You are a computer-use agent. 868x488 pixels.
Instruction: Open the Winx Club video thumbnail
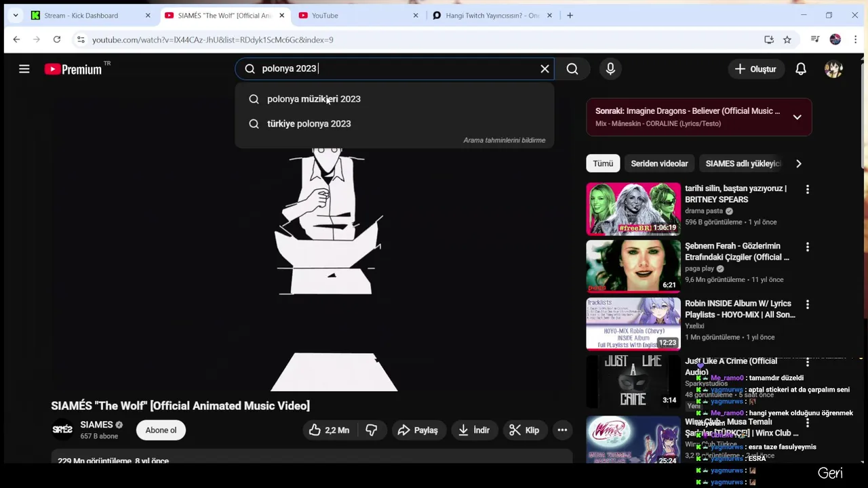click(x=633, y=439)
